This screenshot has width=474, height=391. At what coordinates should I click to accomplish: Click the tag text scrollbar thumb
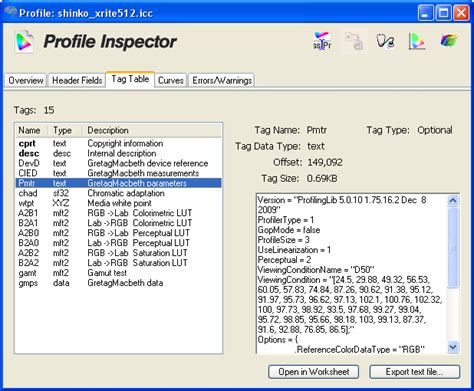(x=453, y=247)
